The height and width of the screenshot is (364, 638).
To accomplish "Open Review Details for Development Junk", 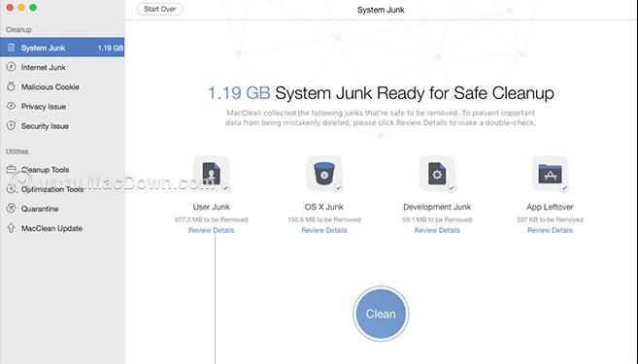I will tap(437, 230).
